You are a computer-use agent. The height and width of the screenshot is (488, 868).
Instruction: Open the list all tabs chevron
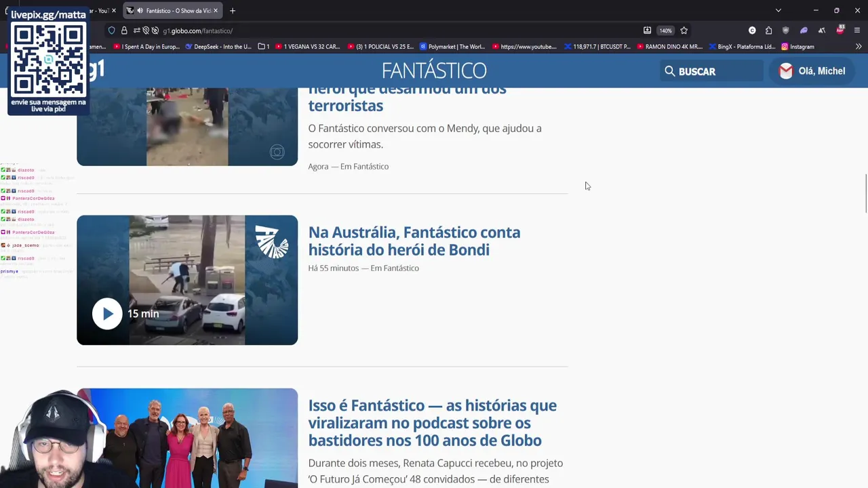(x=778, y=10)
